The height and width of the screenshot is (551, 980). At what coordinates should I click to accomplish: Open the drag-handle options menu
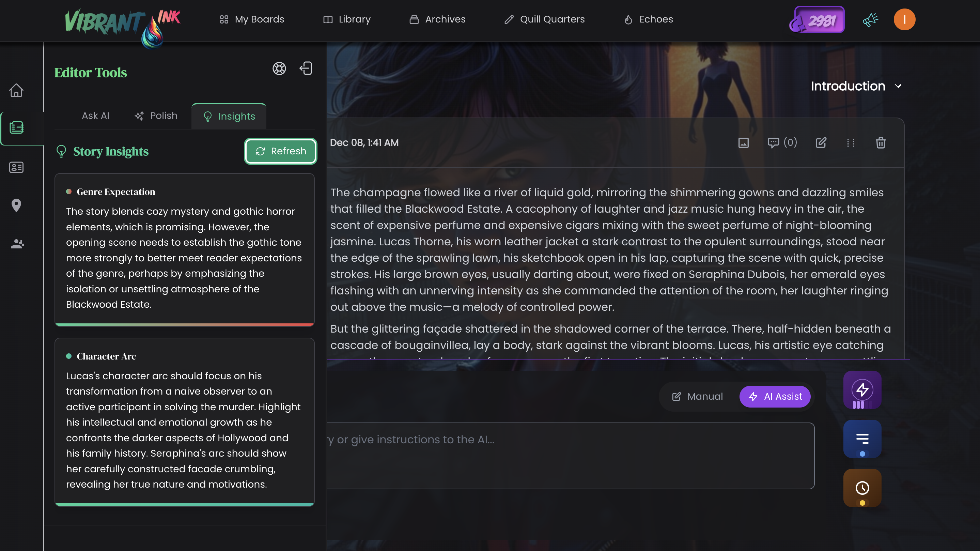click(x=851, y=143)
